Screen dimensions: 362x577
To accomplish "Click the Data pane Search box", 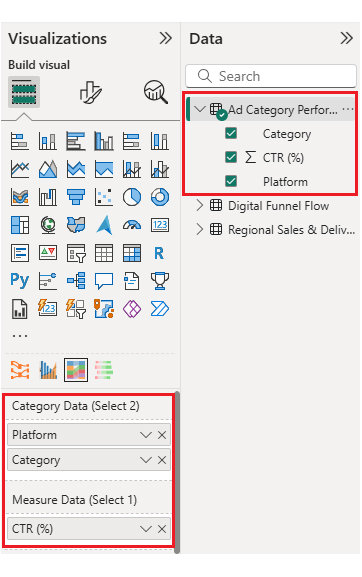I will 271,76.
